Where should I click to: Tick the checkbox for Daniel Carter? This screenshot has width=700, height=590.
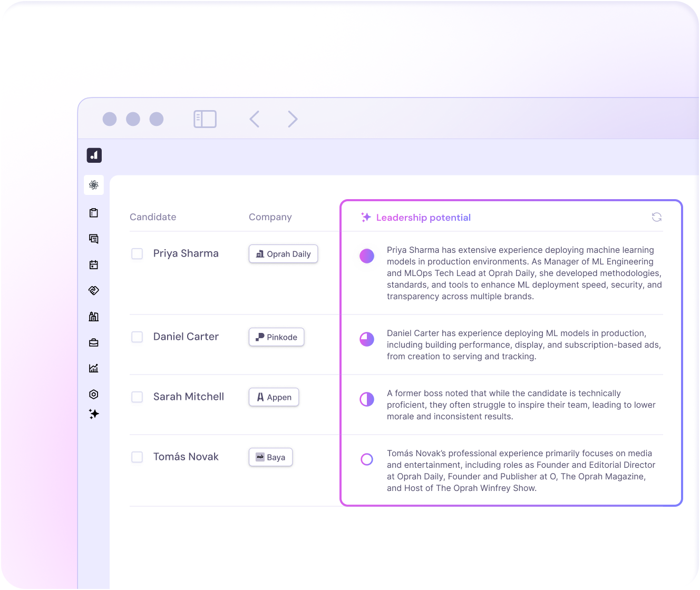click(x=137, y=337)
